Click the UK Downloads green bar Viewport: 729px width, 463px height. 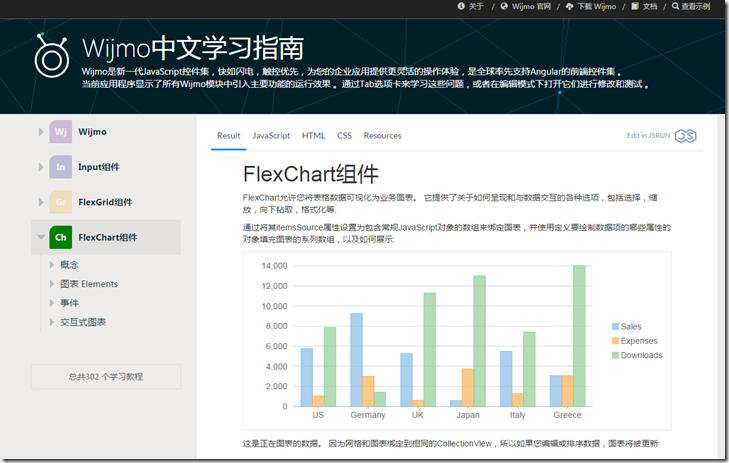coord(430,350)
